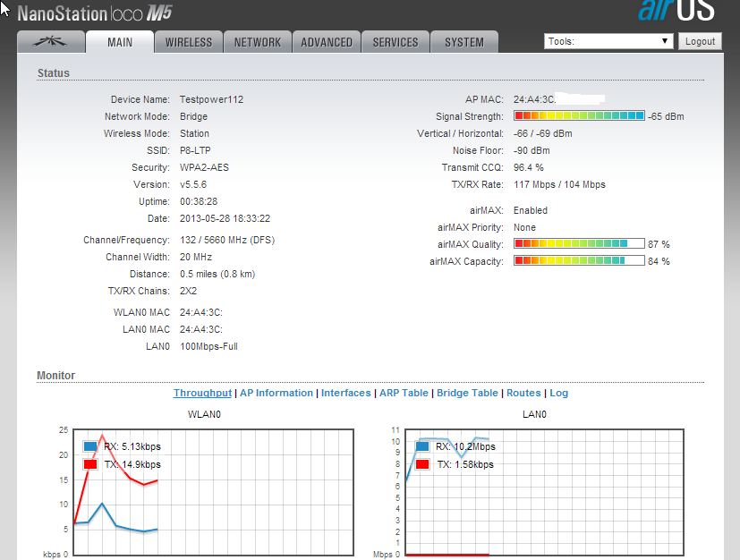The width and height of the screenshot is (740, 560).
Task: View the Interfaces monitor
Action: coord(346,393)
